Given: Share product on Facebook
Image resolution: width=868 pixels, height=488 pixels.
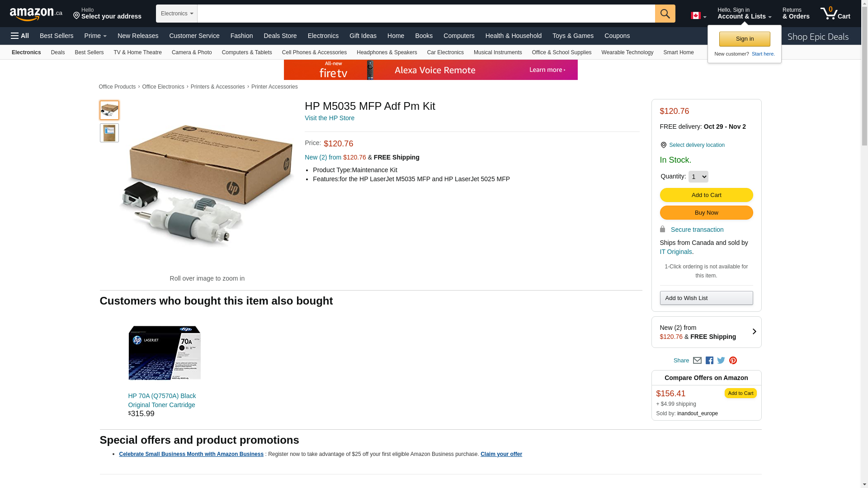Looking at the screenshot, I should pyautogui.click(x=709, y=361).
